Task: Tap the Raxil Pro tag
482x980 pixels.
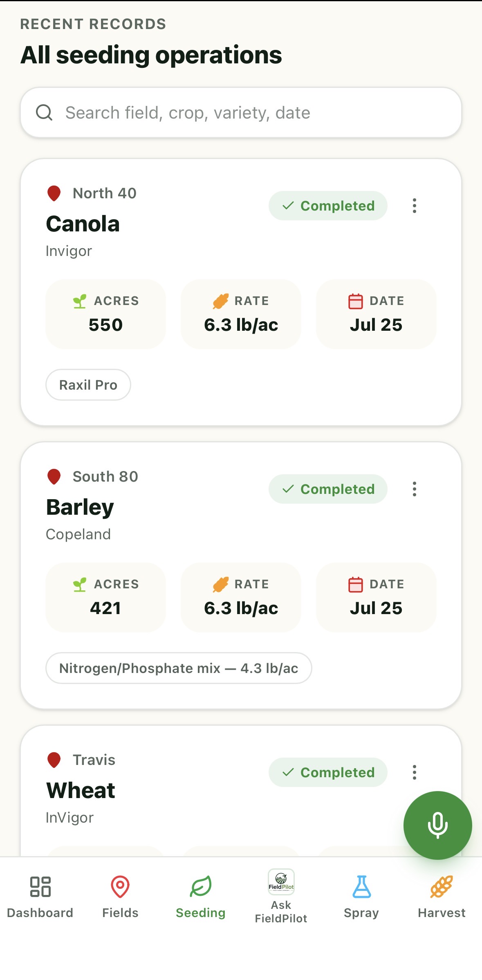Action: pyautogui.click(x=88, y=385)
